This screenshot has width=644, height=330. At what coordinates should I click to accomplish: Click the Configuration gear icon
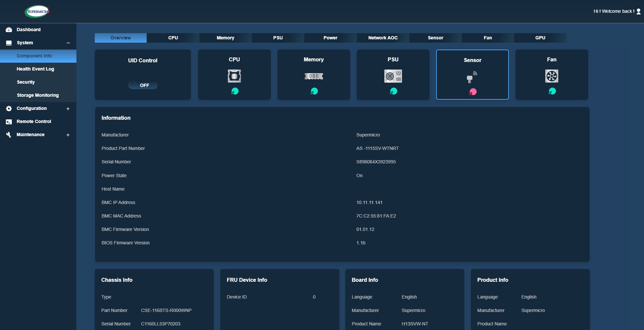click(x=9, y=108)
